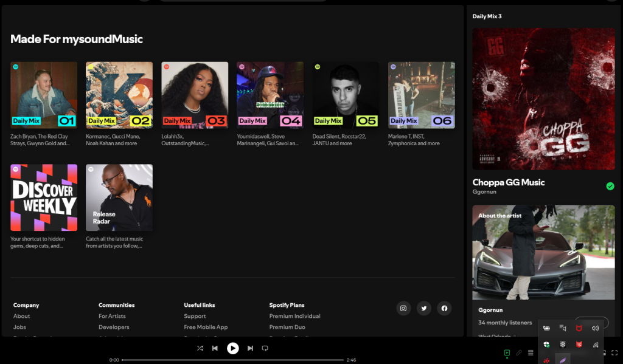Click the Ggornun name in artist card
Screen dimensions: 623x364
(490, 310)
